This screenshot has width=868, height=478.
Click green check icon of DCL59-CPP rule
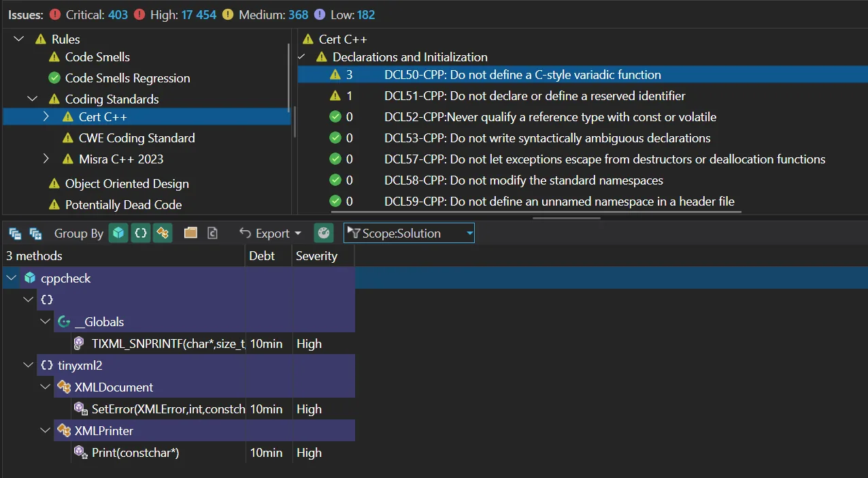coord(335,202)
